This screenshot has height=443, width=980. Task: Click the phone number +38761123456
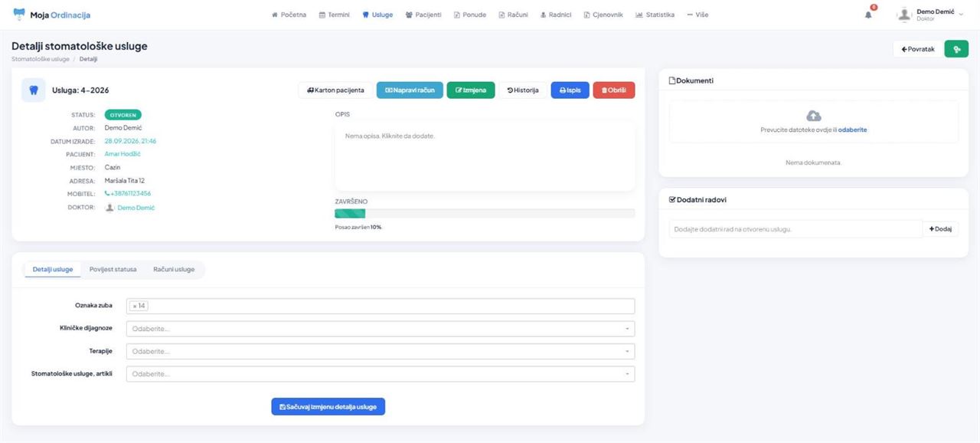tap(128, 193)
